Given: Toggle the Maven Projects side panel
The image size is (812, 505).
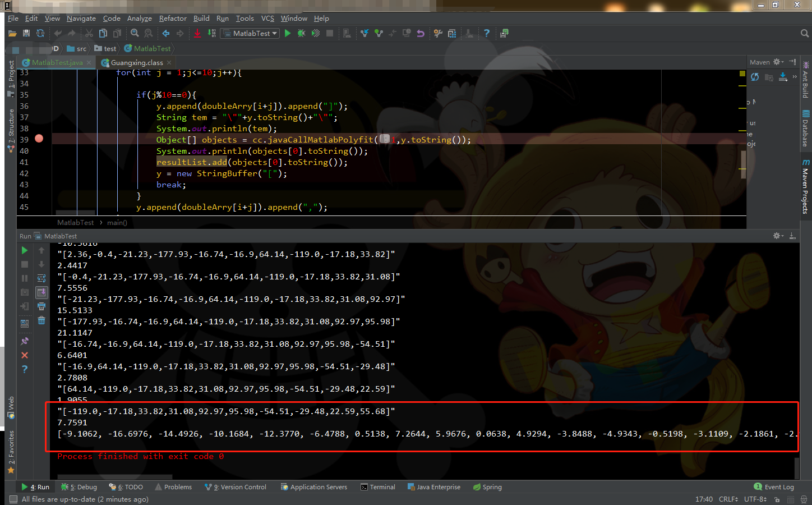Looking at the screenshot, I should coord(806,186).
